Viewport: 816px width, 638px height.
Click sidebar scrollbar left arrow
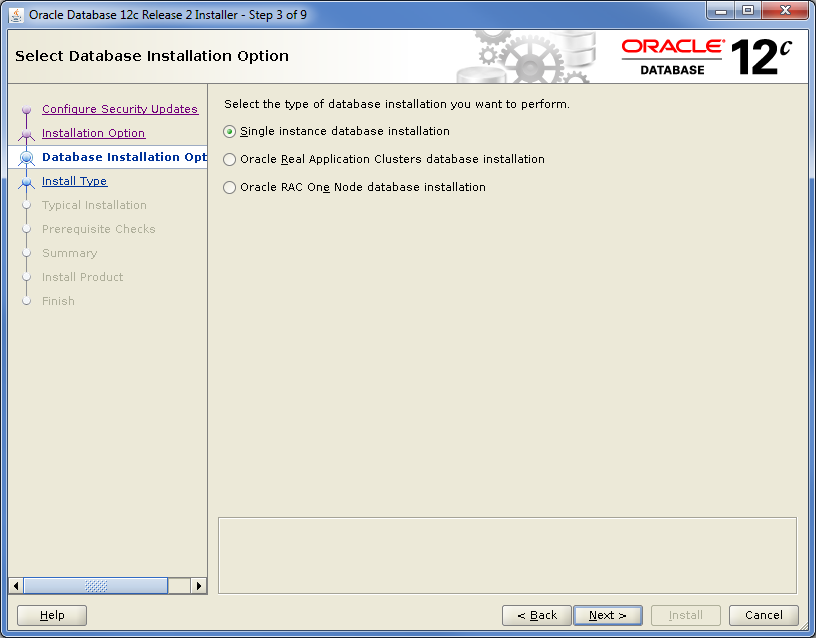pyautogui.click(x=16, y=585)
